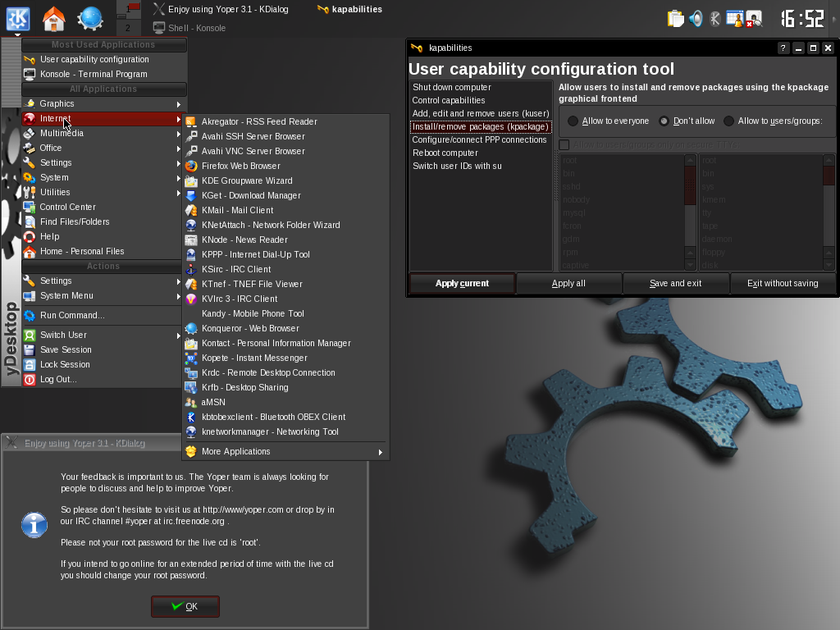Click the aMSN icon
The height and width of the screenshot is (630, 840).
(x=191, y=402)
